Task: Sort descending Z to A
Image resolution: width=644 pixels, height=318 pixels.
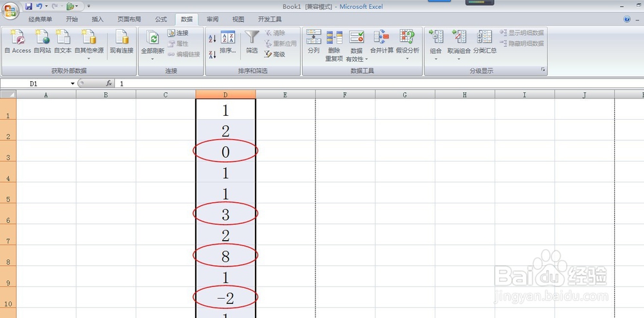Action: click(x=213, y=54)
